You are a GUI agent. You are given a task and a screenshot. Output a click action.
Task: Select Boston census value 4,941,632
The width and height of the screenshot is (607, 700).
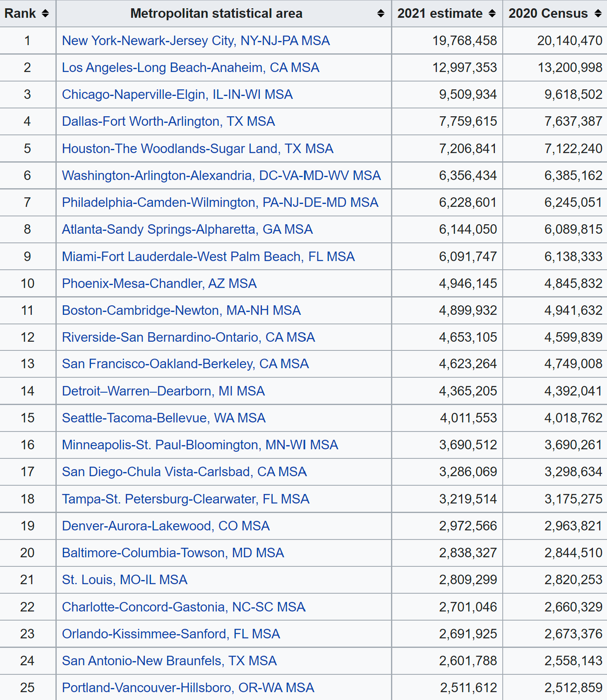coord(573,310)
